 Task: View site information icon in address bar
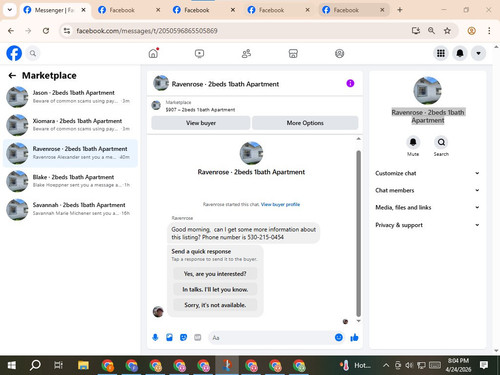coord(67,31)
